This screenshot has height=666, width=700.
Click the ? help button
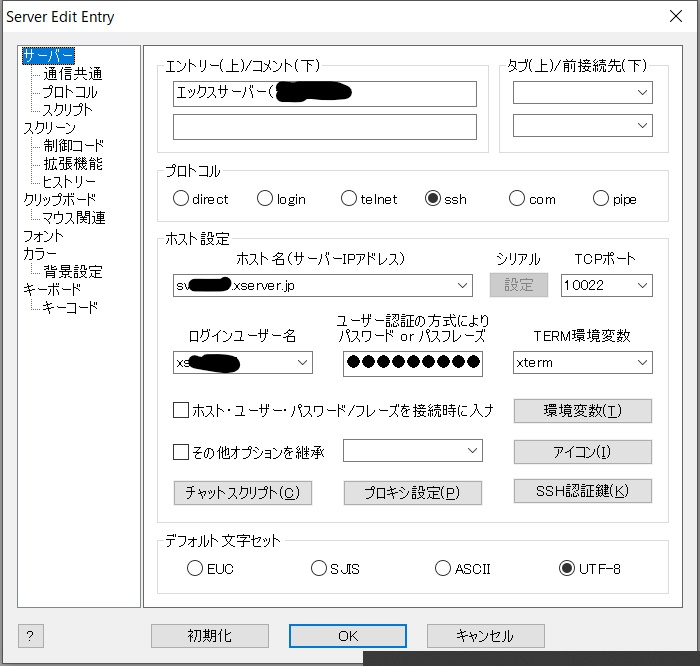point(31,636)
